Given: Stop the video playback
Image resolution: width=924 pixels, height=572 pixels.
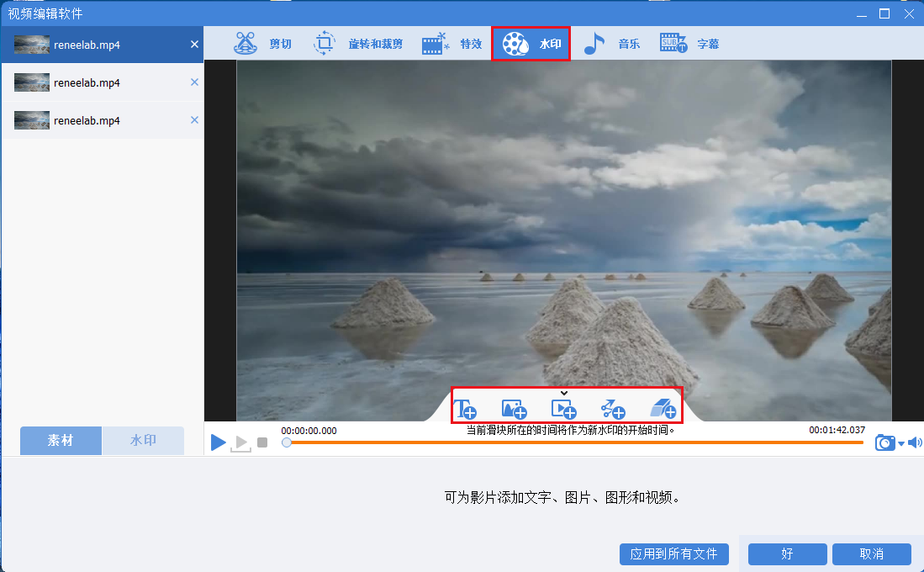Looking at the screenshot, I should click(263, 442).
